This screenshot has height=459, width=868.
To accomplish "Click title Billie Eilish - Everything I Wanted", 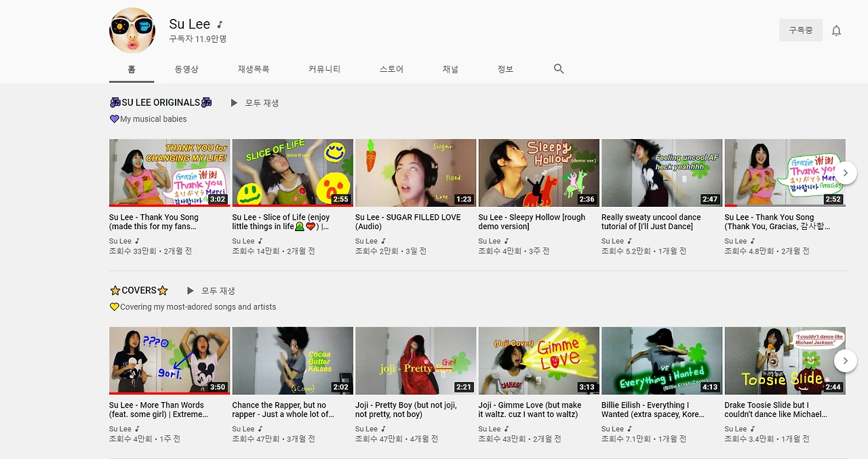I will [652, 410].
